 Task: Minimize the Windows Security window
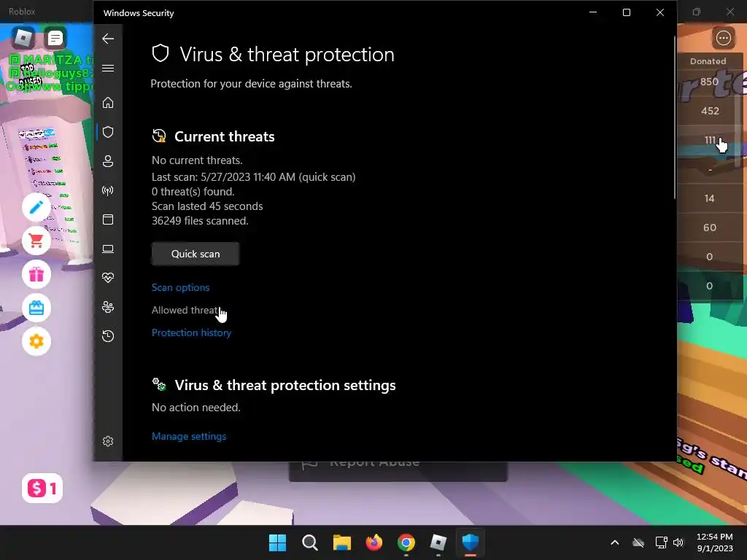[x=593, y=12]
